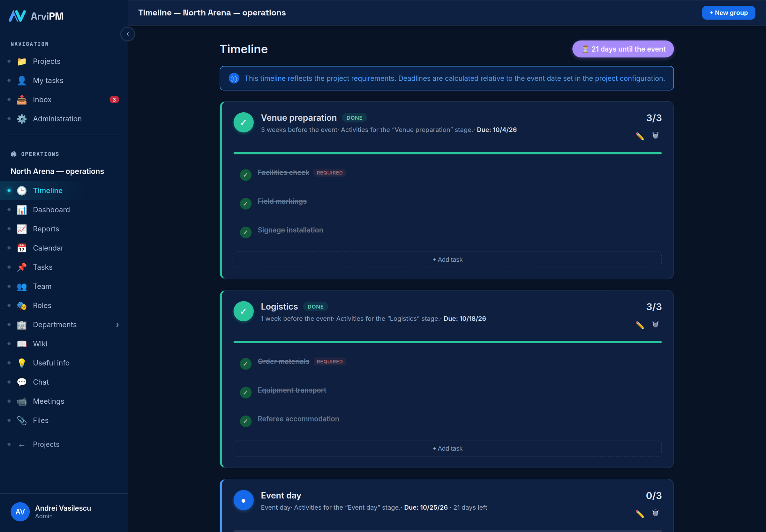Open the Calendar icon in sidebar
Viewport: 766px width, 532px height.
[x=22, y=248]
